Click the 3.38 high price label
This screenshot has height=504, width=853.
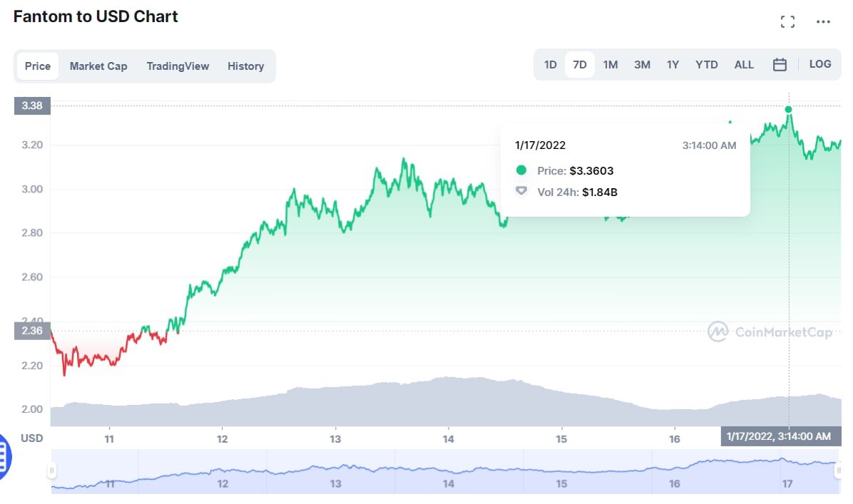(32, 106)
